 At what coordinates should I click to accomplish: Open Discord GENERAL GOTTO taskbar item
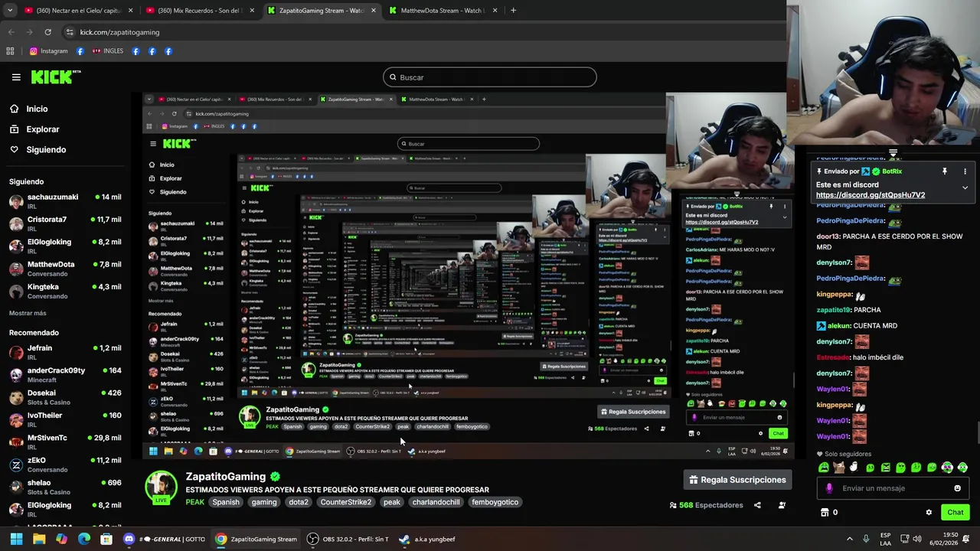tap(165, 539)
